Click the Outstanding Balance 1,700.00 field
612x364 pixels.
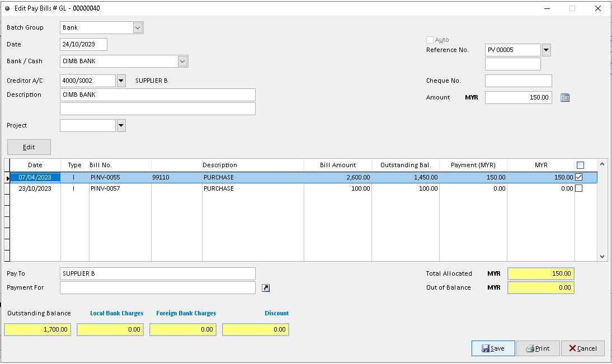(x=37, y=330)
